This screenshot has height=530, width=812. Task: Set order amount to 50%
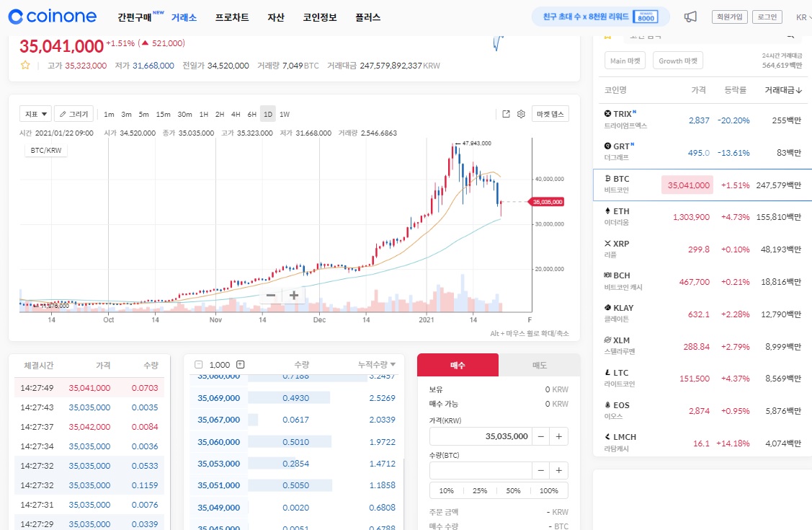tap(513, 490)
